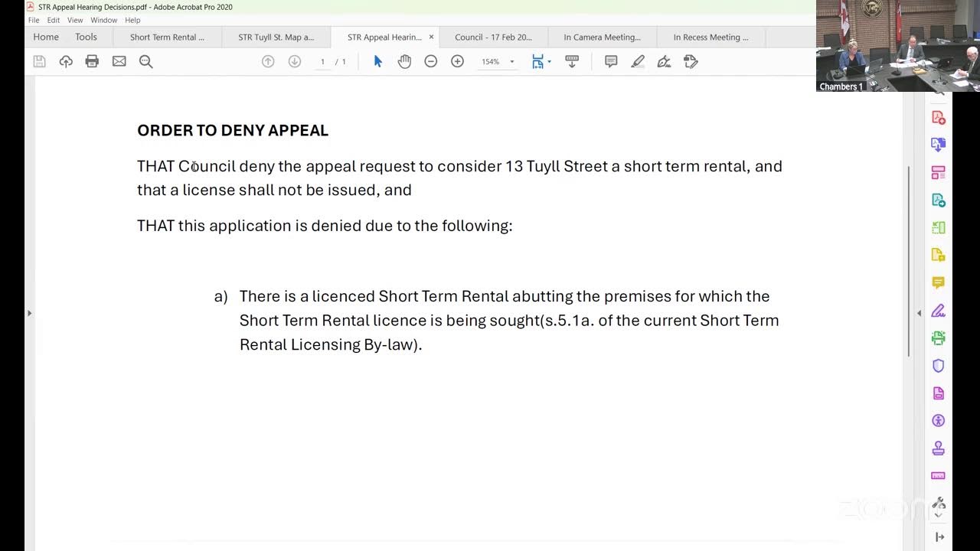Click the light green tool above the yellow file
This screenshot has width=980, height=551.
pos(938,227)
